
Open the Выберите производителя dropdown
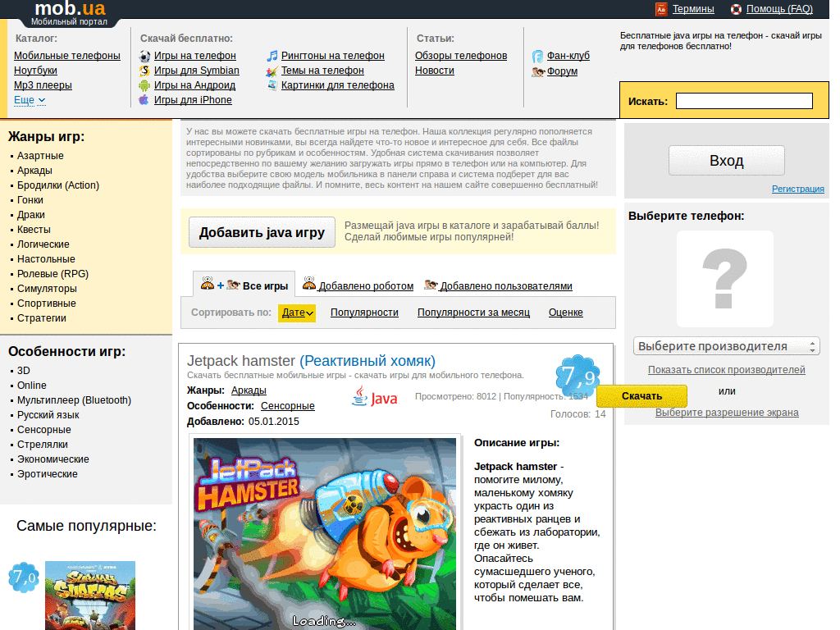(x=727, y=346)
